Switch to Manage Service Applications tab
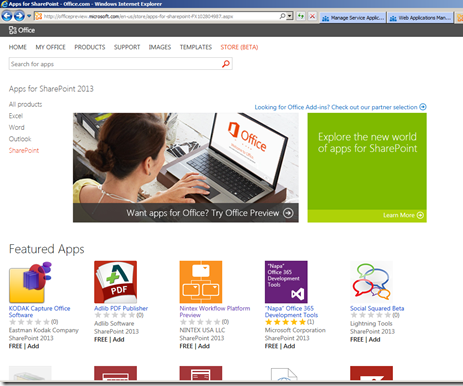Image resolution: width=463 pixels, height=386 pixels. click(x=353, y=18)
